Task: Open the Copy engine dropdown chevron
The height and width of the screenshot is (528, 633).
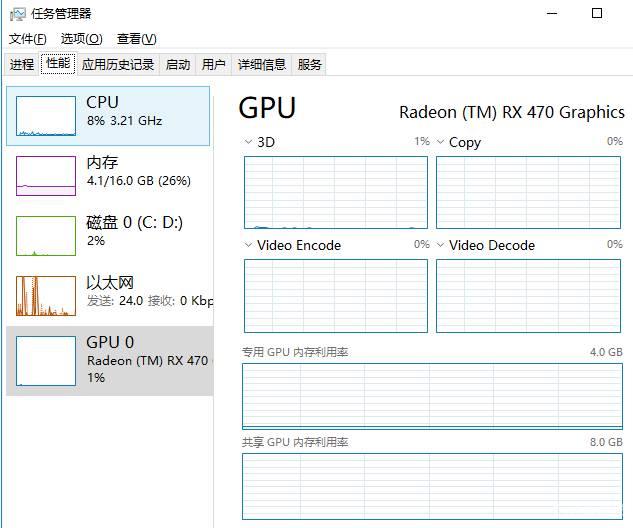Action: (x=440, y=142)
